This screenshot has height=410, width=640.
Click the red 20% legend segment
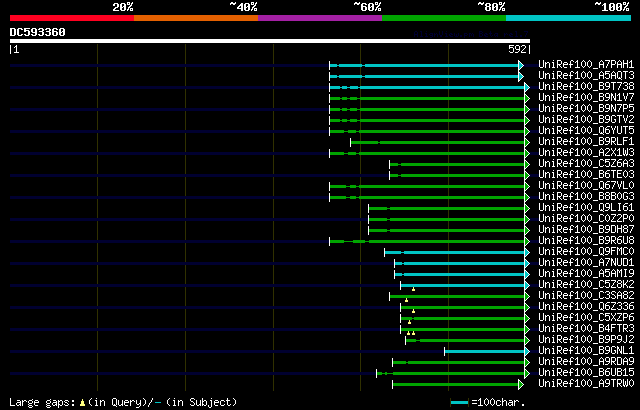72,18
